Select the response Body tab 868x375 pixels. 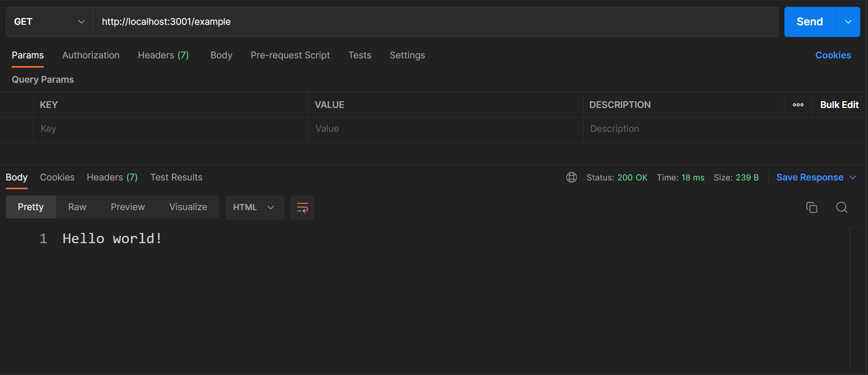pos(17,178)
